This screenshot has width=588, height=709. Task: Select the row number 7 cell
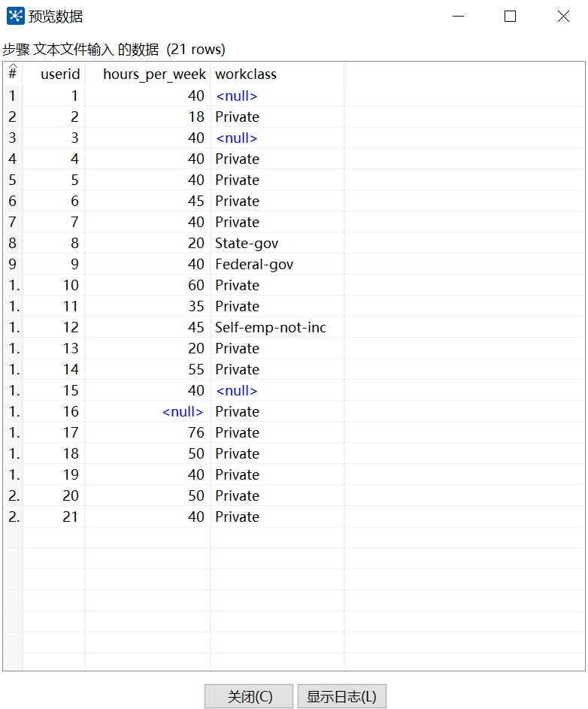[13, 222]
